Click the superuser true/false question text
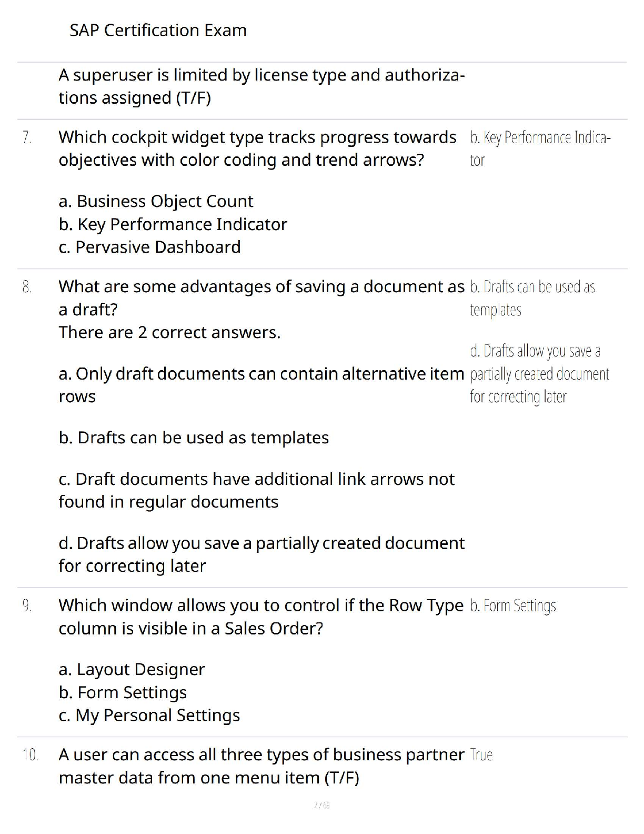 [261, 86]
